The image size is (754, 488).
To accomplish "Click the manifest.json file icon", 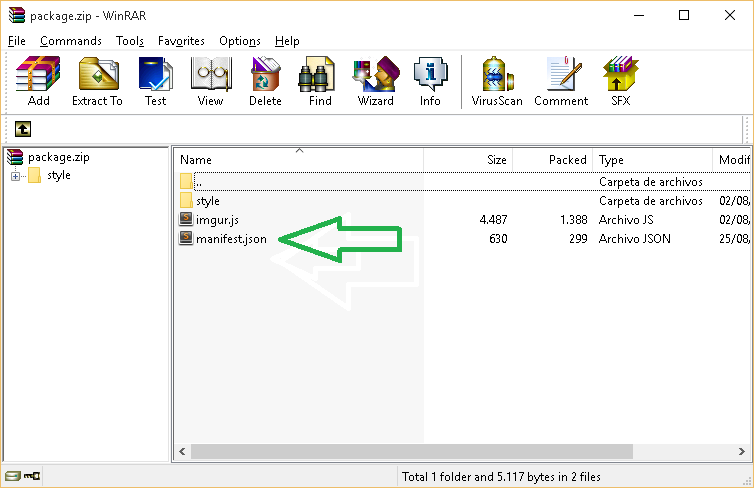I will click(186, 238).
